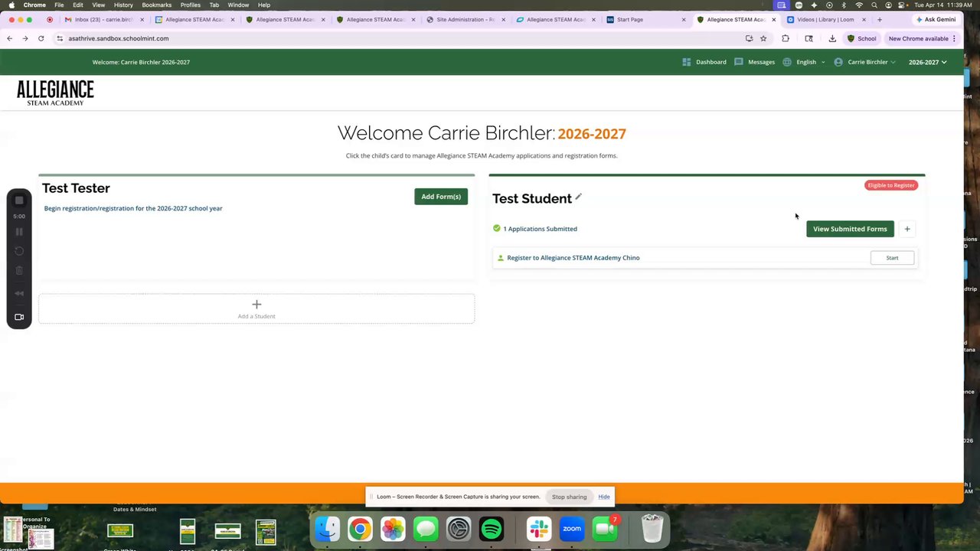Click the globe language icon

(787, 62)
